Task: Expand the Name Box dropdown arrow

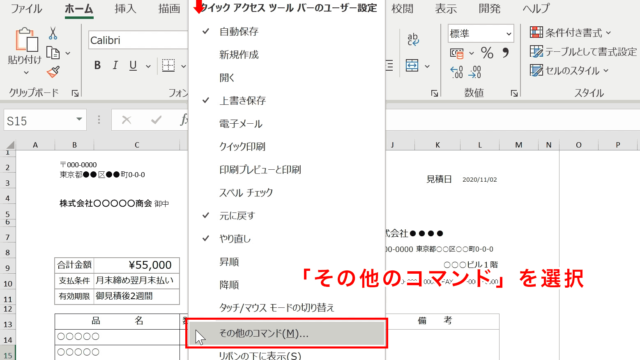Action: [x=79, y=119]
